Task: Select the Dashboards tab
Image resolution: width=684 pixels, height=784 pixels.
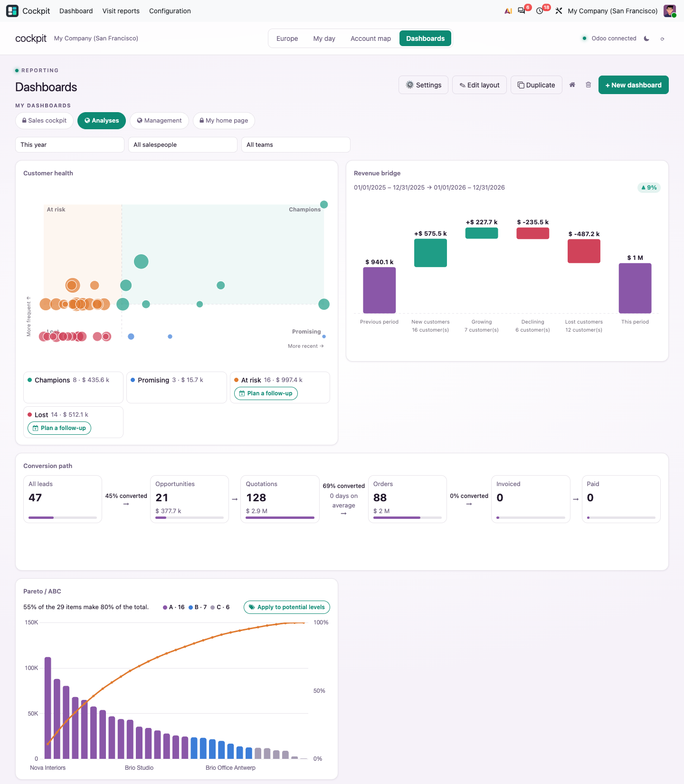Action: point(425,38)
